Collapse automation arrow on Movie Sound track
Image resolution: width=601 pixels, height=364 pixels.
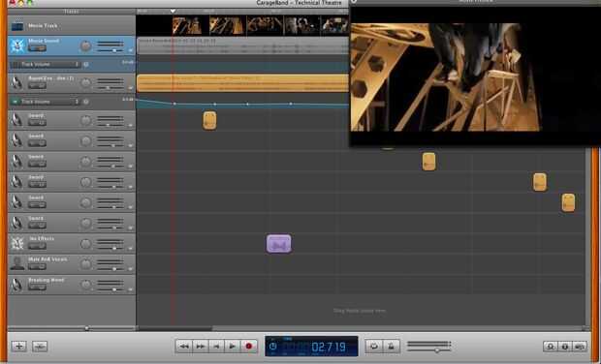[x=130, y=50]
